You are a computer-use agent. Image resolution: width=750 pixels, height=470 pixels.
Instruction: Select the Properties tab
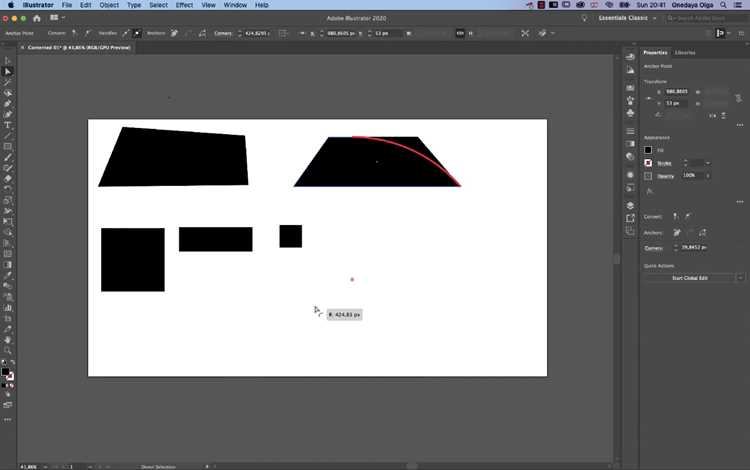tap(655, 53)
